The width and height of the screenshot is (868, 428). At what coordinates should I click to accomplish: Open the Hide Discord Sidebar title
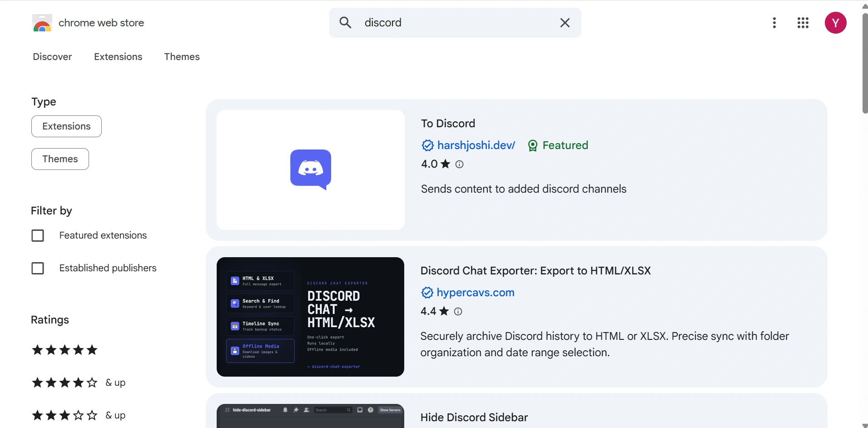[474, 418]
